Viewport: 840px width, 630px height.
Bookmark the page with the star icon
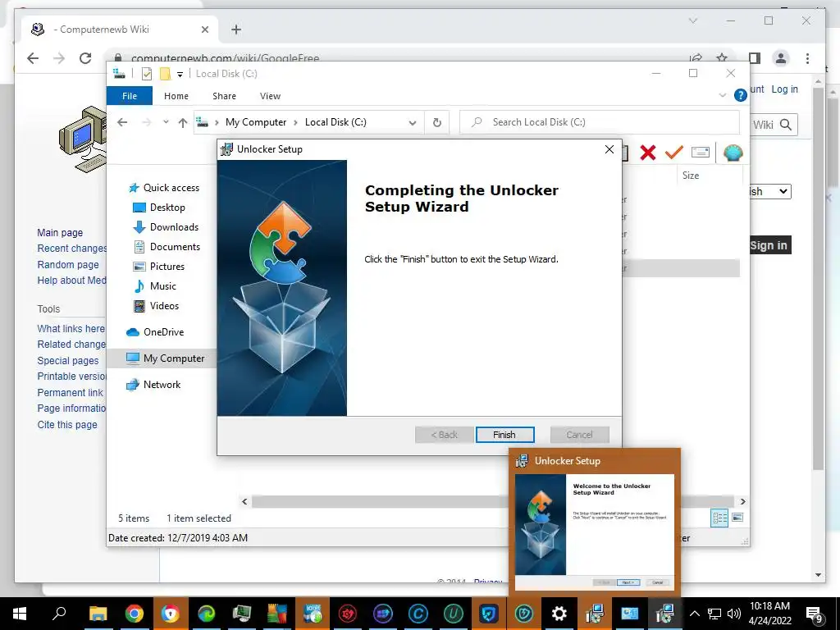pos(722,58)
